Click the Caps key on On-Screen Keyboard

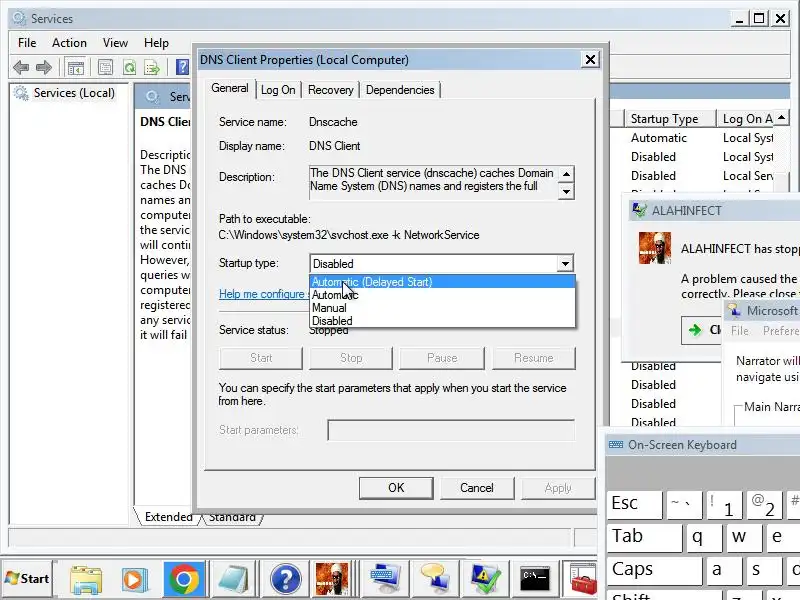(x=654, y=569)
